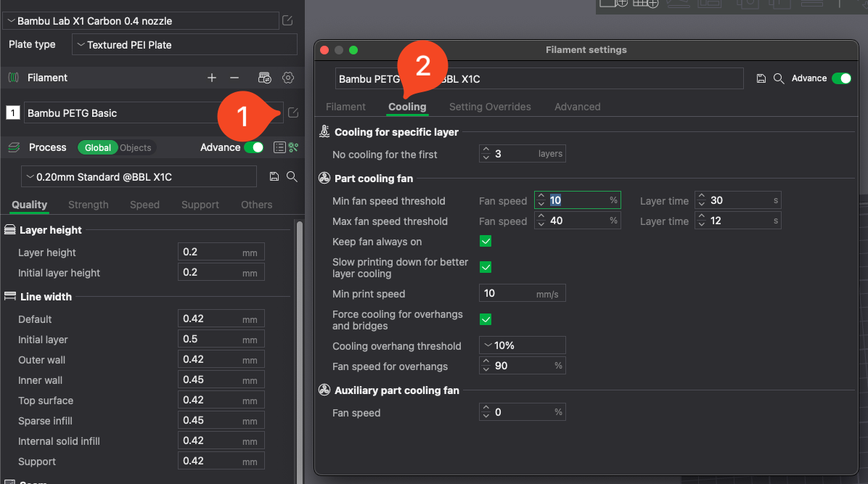Open the Plate type dropdown
This screenshot has width=868, height=484.
185,45
